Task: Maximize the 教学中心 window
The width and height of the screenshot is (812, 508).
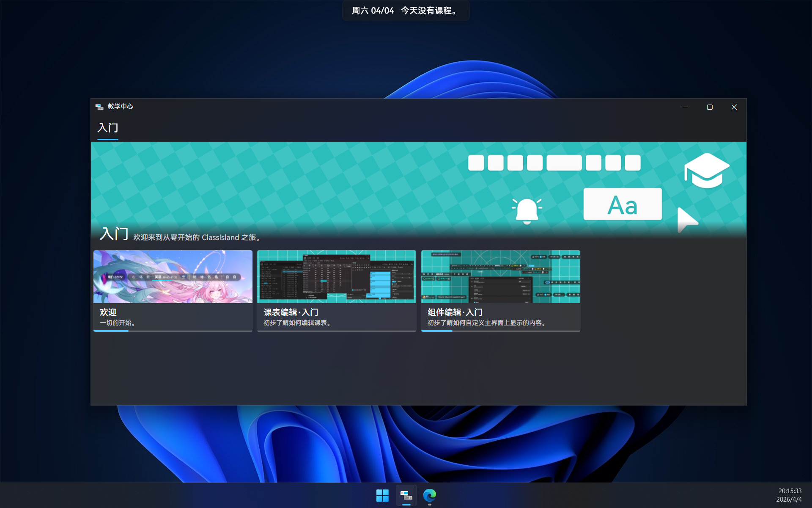Action: click(710, 107)
